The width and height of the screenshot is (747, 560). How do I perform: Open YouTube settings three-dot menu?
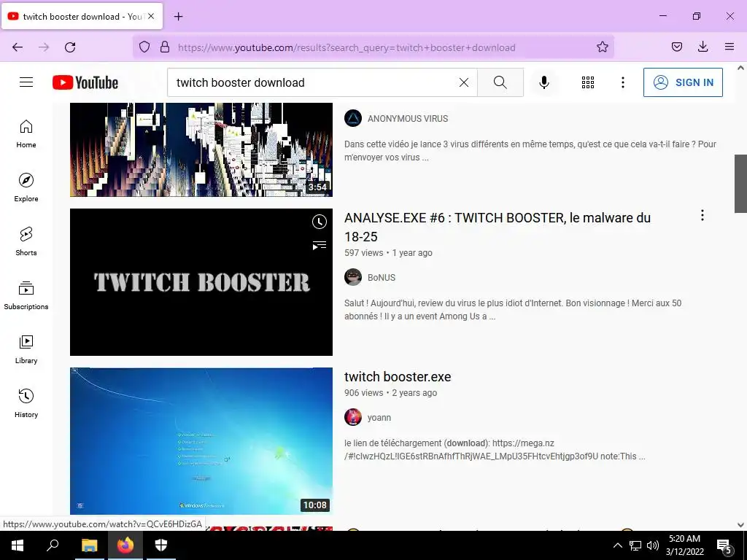pos(623,82)
